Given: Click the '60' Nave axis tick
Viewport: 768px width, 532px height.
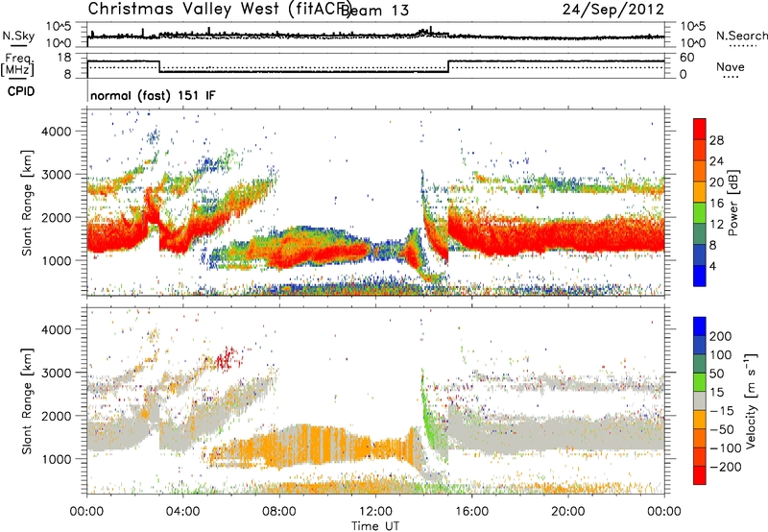Looking at the screenshot, I should pyautogui.click(x=687, y=58).
